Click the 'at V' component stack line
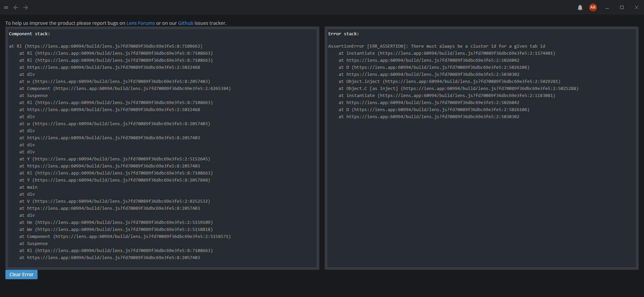This screenshot has width=644, height=297. click(114, 201)
